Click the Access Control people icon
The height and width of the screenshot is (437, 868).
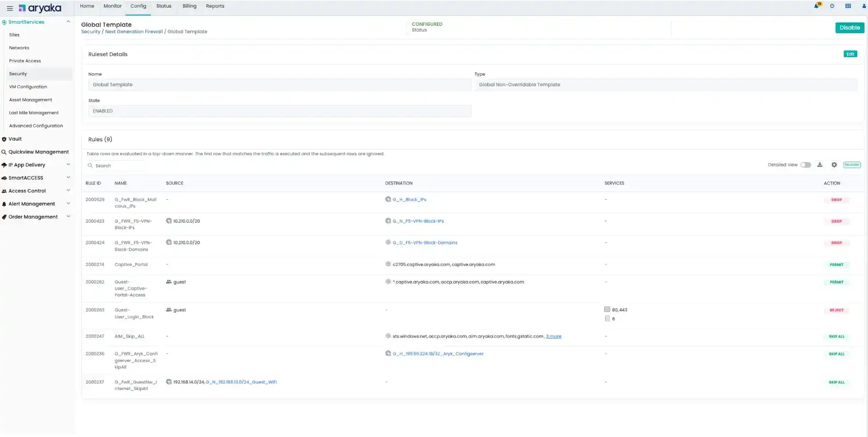point(4,191)
